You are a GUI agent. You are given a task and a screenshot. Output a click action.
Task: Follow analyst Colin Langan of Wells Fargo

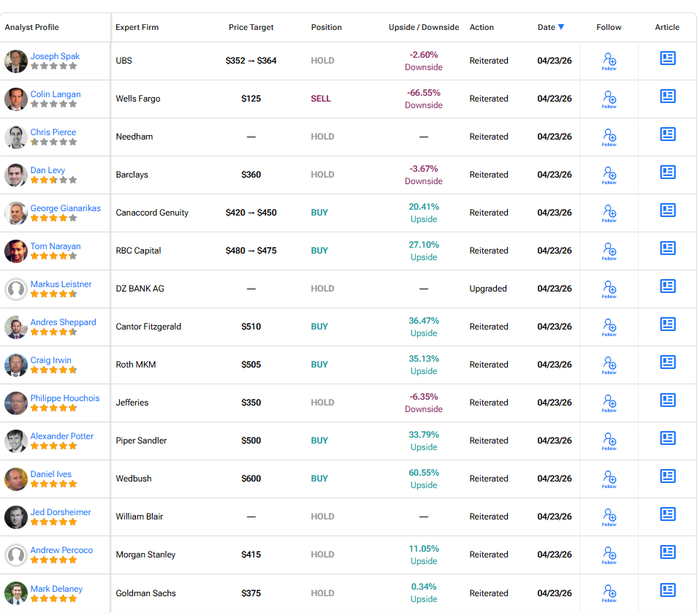pyautogui.click(x=609, y=97)
